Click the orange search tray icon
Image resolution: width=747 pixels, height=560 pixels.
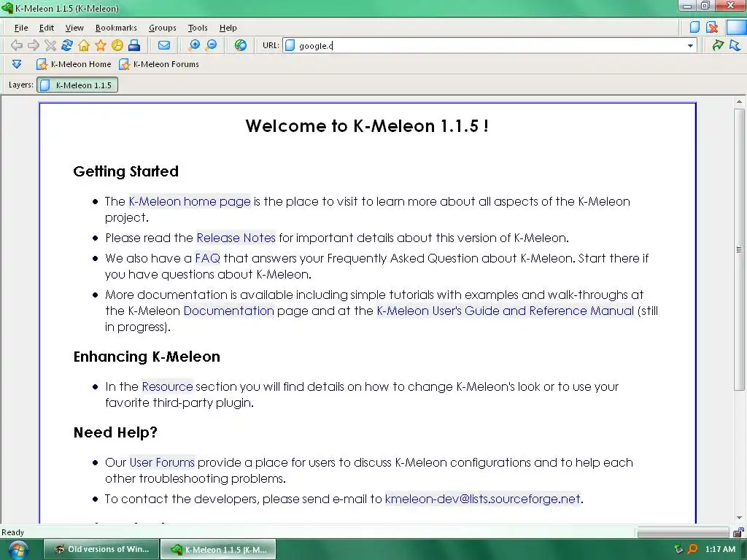[693, 549]
